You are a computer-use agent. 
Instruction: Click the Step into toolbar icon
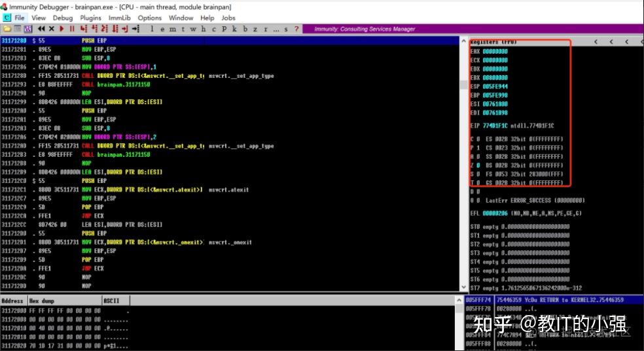pyautogui.click(x=84, y=29)
